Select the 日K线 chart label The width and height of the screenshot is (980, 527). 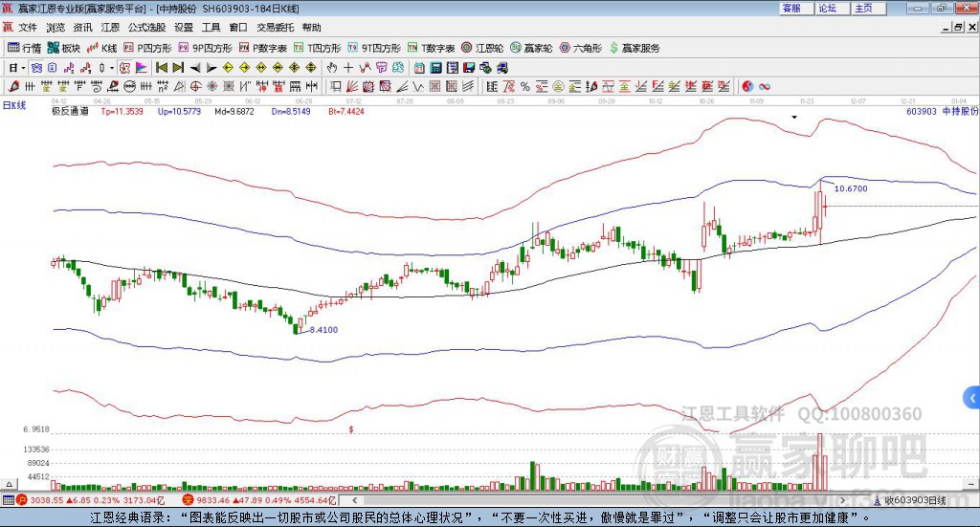(14, 105)
